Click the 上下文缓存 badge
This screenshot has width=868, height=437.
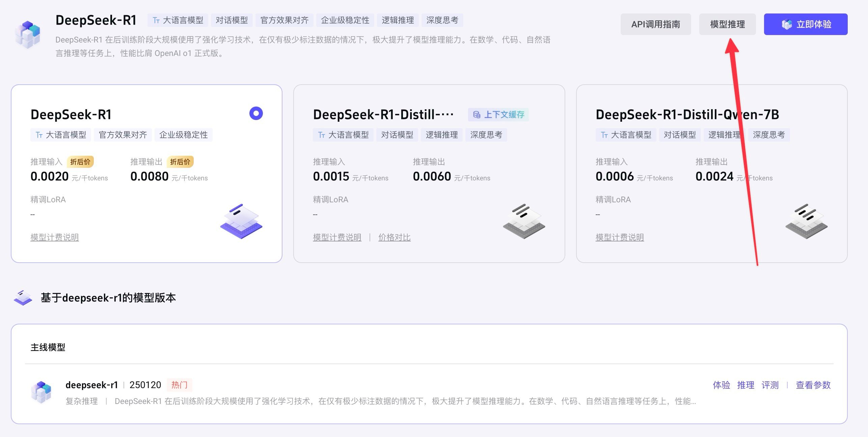tap(498, 115)
